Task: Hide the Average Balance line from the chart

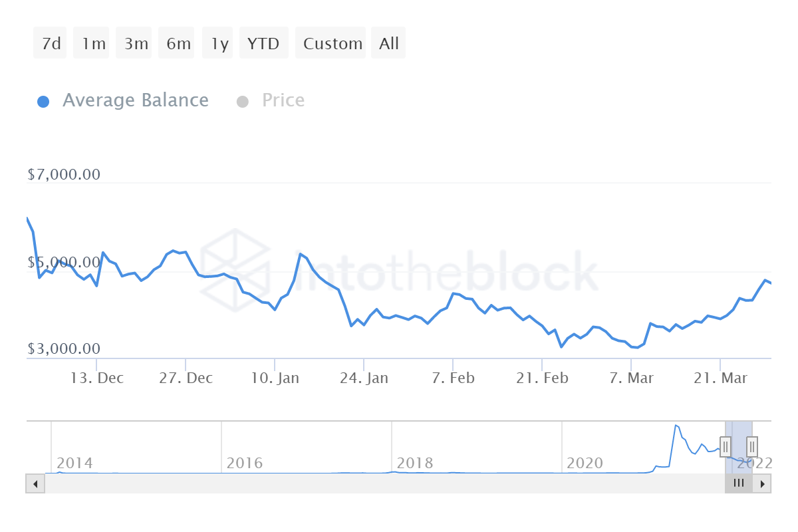Action: [x=135, y=100]
